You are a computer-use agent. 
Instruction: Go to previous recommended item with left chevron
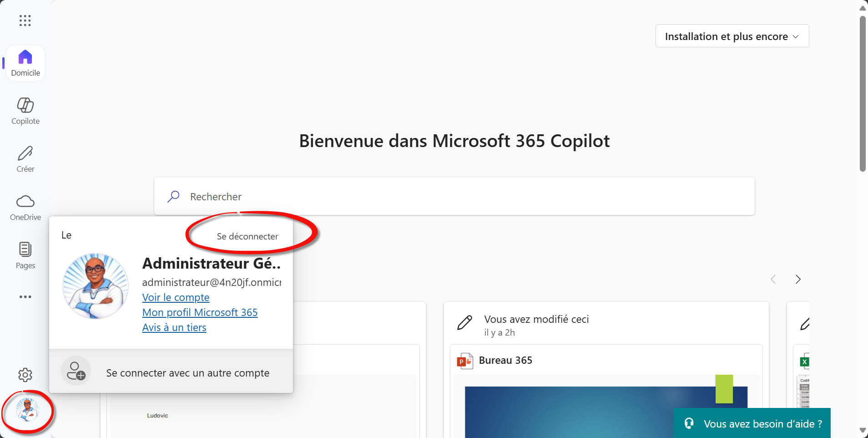click(x=773, y=280)
